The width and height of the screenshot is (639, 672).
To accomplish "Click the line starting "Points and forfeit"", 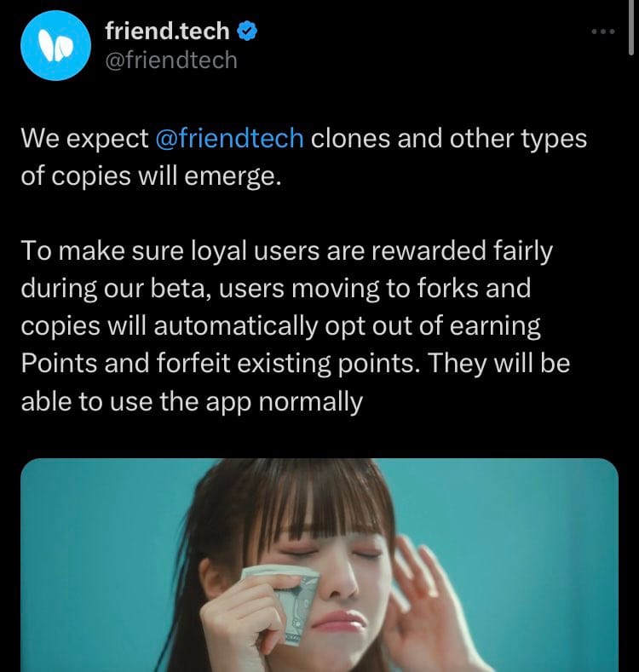I will (296, 363).
